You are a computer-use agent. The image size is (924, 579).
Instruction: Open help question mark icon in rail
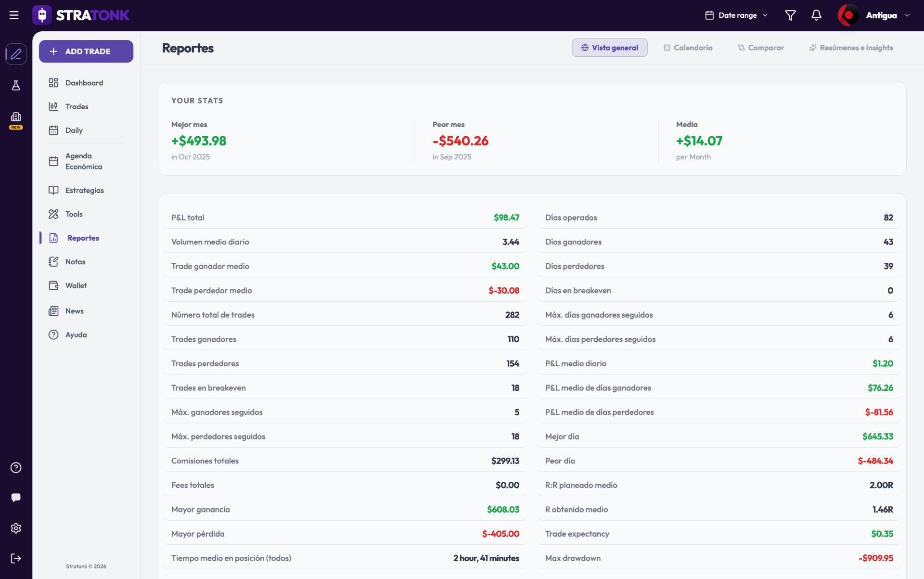pyautogui.click(x=16, y=468)
